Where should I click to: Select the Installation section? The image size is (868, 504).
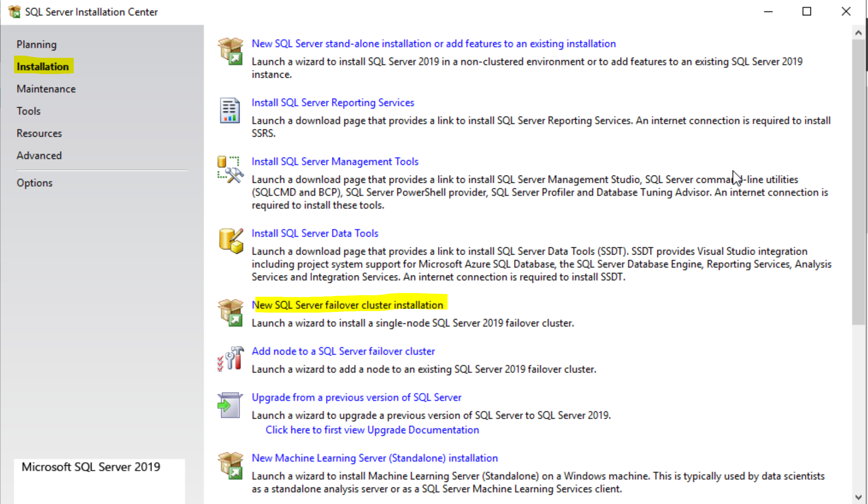pos(43,66)
